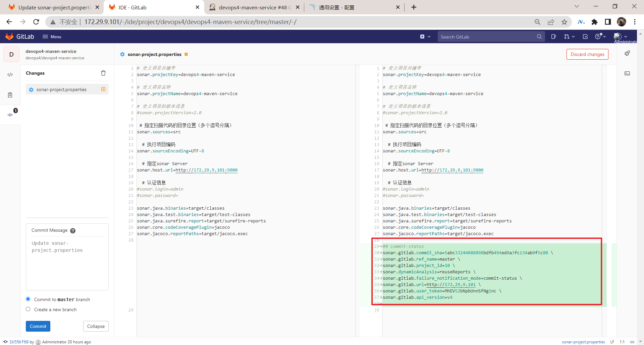Click line 30 commit_sha in diff
Viewport: 644px width, 345px height.
click(468, 253)
